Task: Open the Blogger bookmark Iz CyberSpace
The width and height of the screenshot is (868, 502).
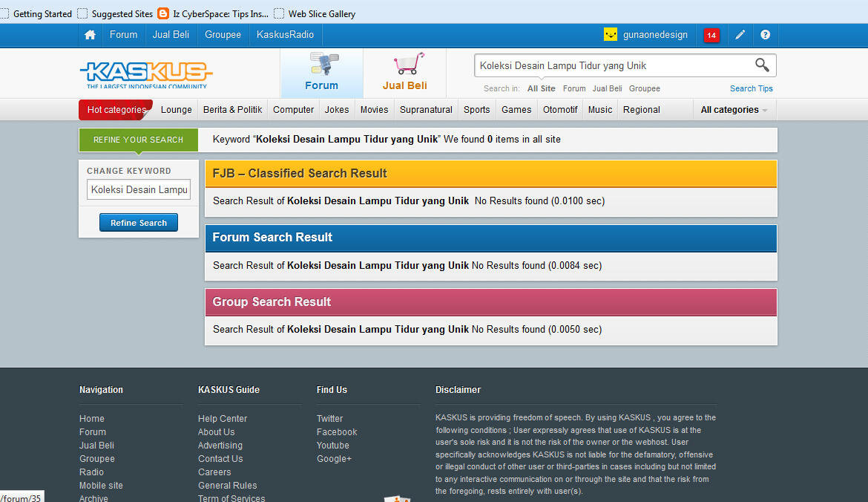Action: coord(214,13)
